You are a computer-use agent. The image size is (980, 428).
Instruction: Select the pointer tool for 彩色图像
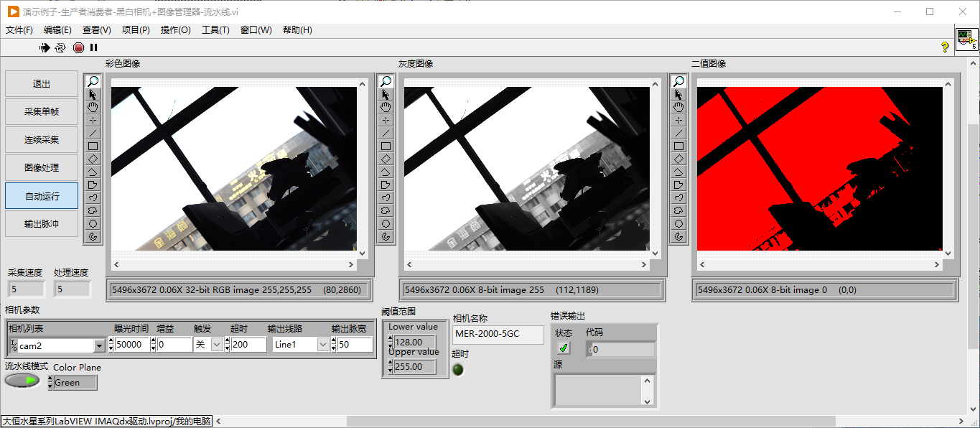click(93, 94)
